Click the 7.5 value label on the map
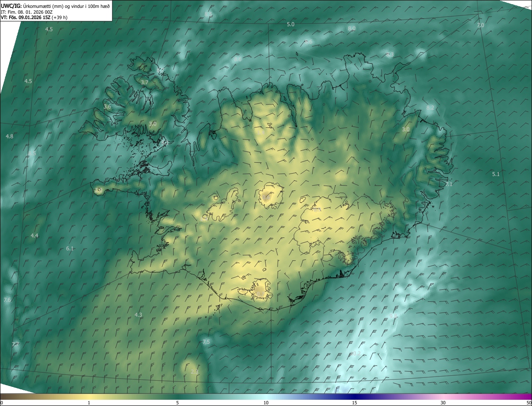This screenshot has width=532, height=406. [206, 342]
